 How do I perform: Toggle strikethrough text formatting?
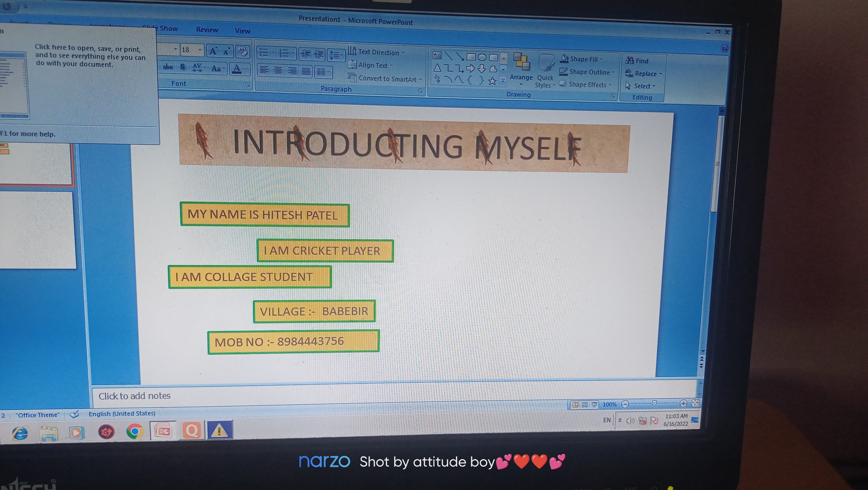pyautogui.click(x=168, y=67)
